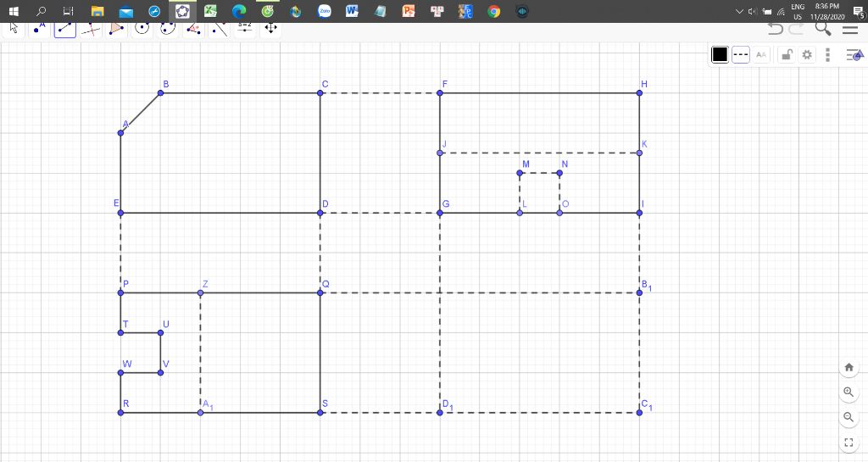Open PowerPoint from taskbar
The height and width of the screenshot is (462, 868).
click(409, 11)
